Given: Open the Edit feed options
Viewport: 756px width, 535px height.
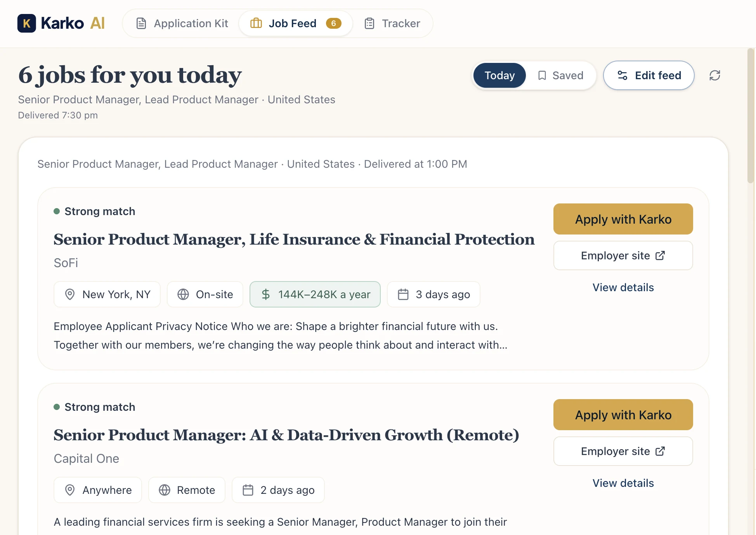Looking at the screenshot, I should point(648,75).
